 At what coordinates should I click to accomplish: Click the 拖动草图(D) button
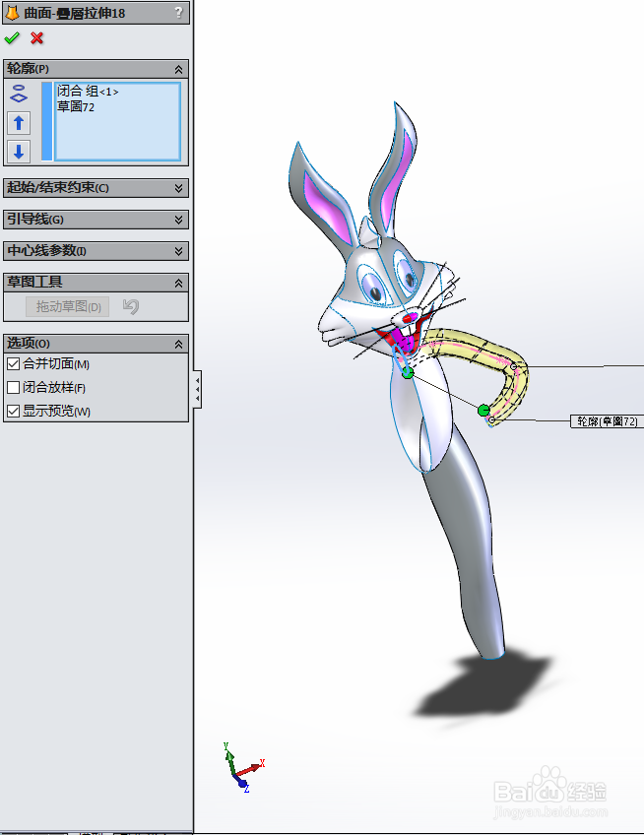coord(68,307)
